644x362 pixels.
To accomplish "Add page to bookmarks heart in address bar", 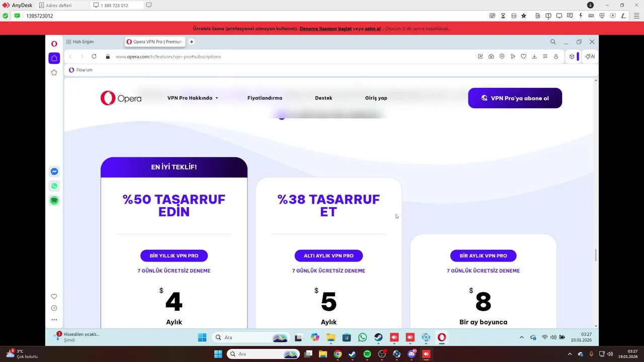I will coord(524,56).
